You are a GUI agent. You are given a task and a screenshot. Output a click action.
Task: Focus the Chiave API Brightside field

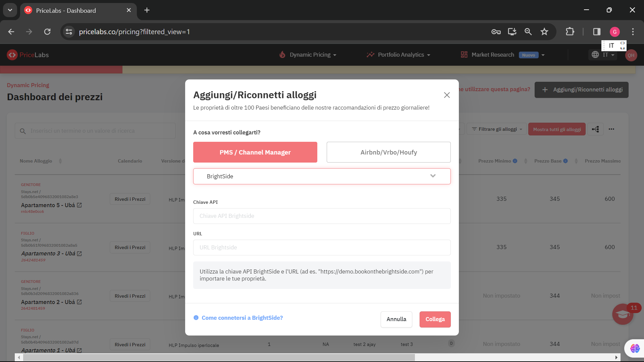pyautogui.click(x=322, y=216)
